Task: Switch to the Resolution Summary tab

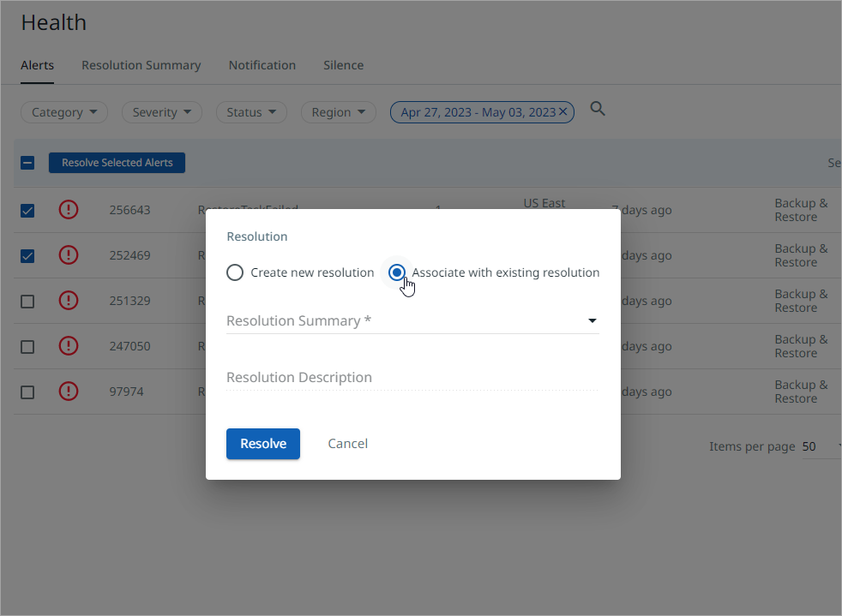Action: (141, 65)
